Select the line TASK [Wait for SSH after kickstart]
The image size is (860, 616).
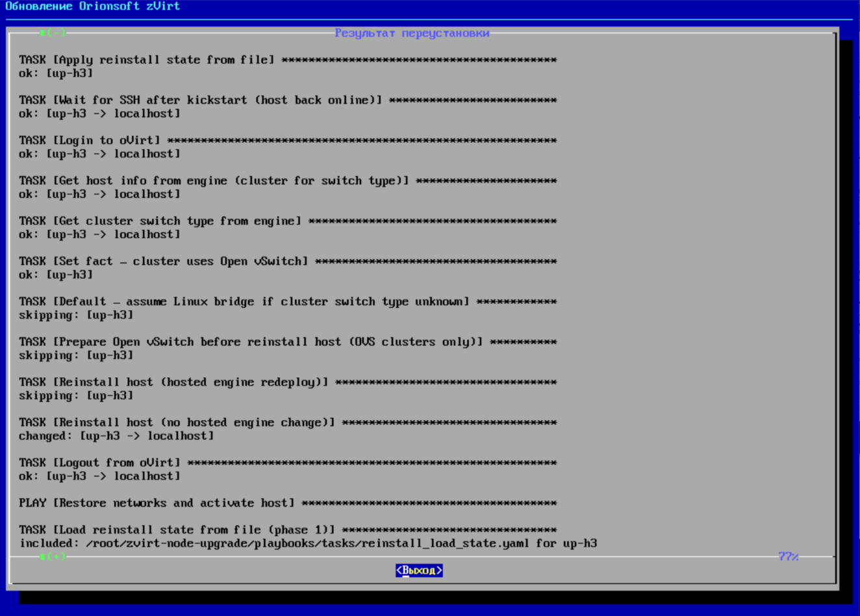(x=288, y=100)
